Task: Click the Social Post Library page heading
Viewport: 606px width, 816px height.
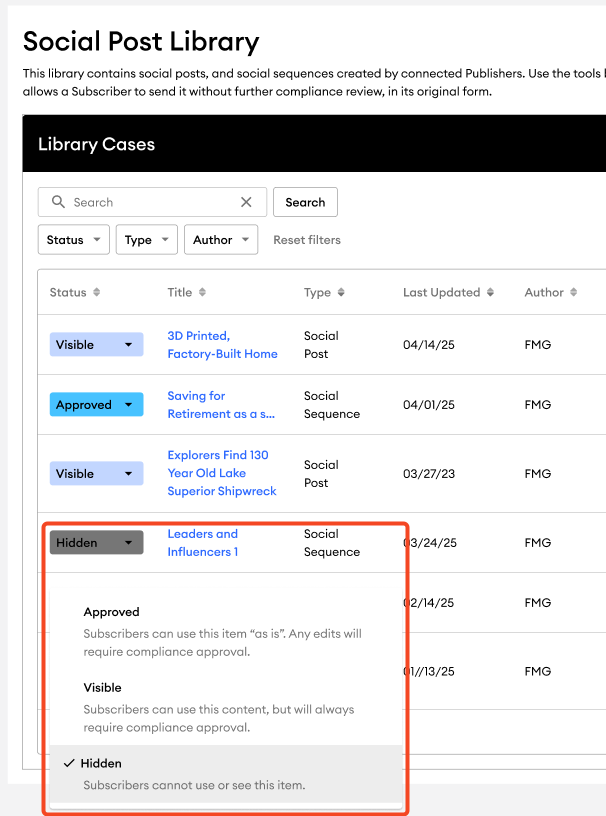Action: 141,42
